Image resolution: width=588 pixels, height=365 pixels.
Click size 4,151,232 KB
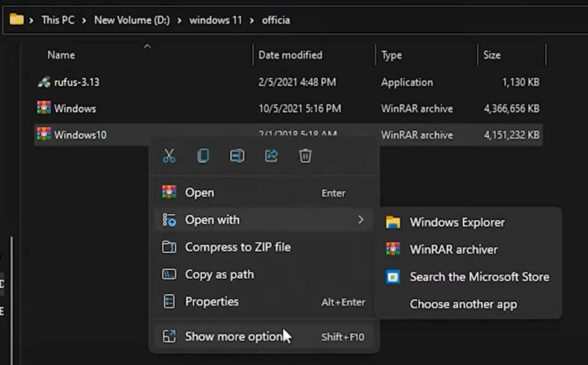coord(511,135)
